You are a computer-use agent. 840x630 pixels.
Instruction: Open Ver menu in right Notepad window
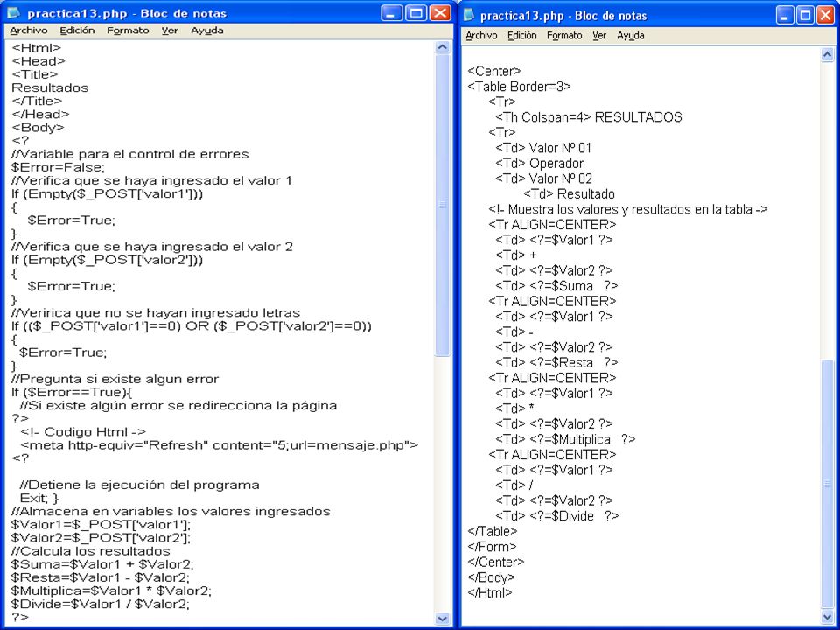tap(599, 35)
